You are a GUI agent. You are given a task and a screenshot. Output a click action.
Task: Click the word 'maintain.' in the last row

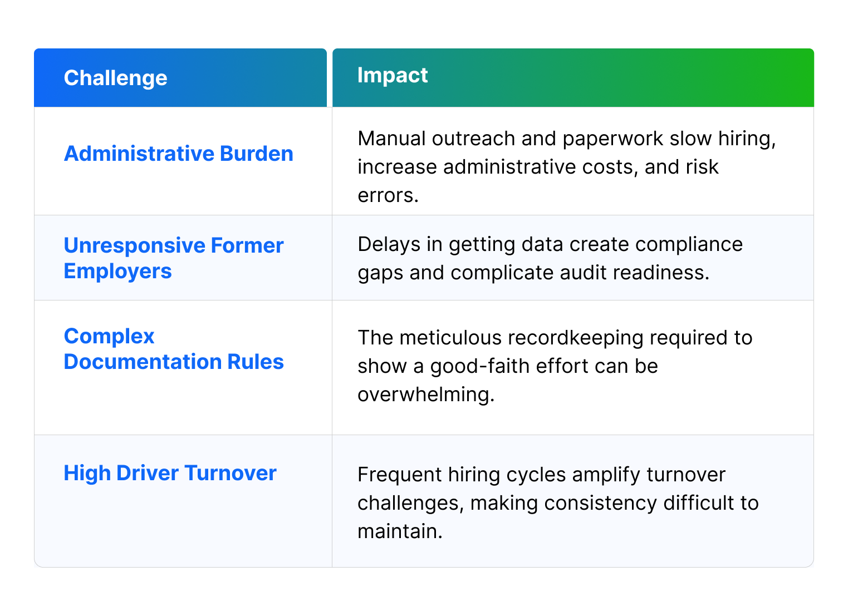point(400,531)
